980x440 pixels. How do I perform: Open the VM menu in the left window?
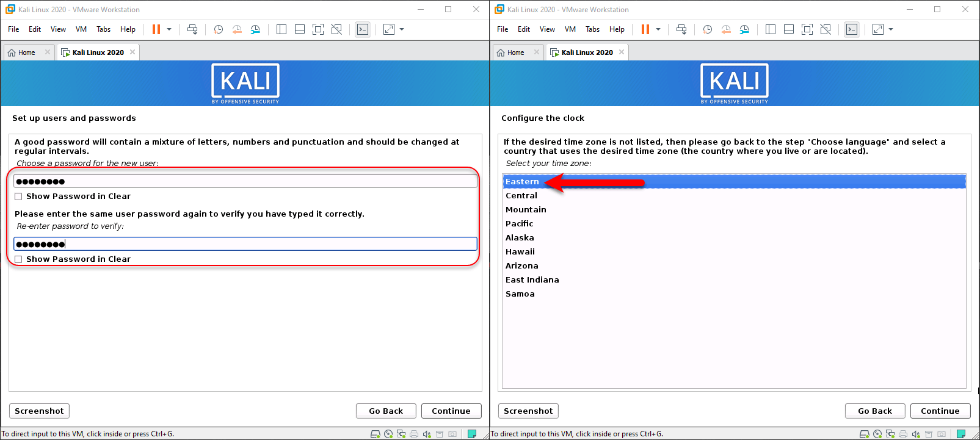tap(81, 29)
